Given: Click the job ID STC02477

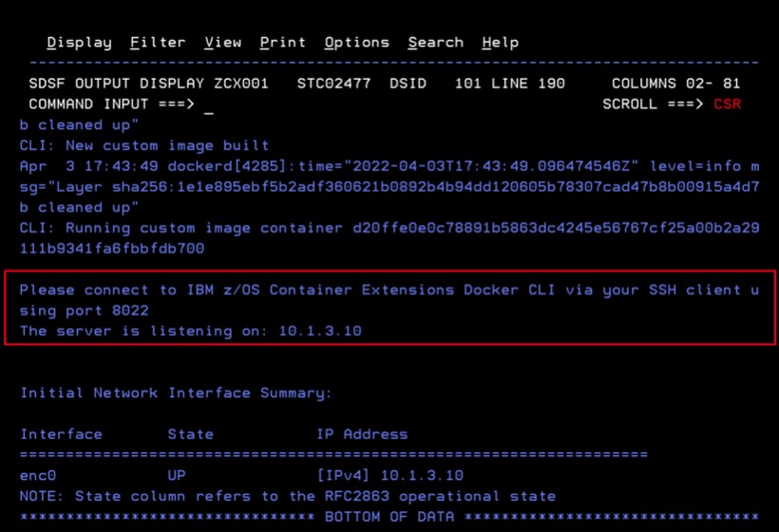Looking at the screenshot, I should 333,84.
